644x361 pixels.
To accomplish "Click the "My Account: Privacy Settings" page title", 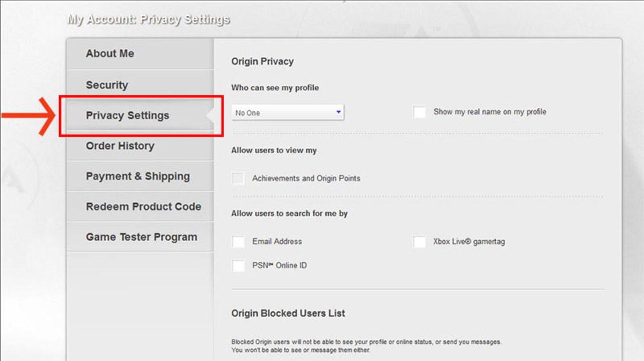I will (x=149, y=20).
